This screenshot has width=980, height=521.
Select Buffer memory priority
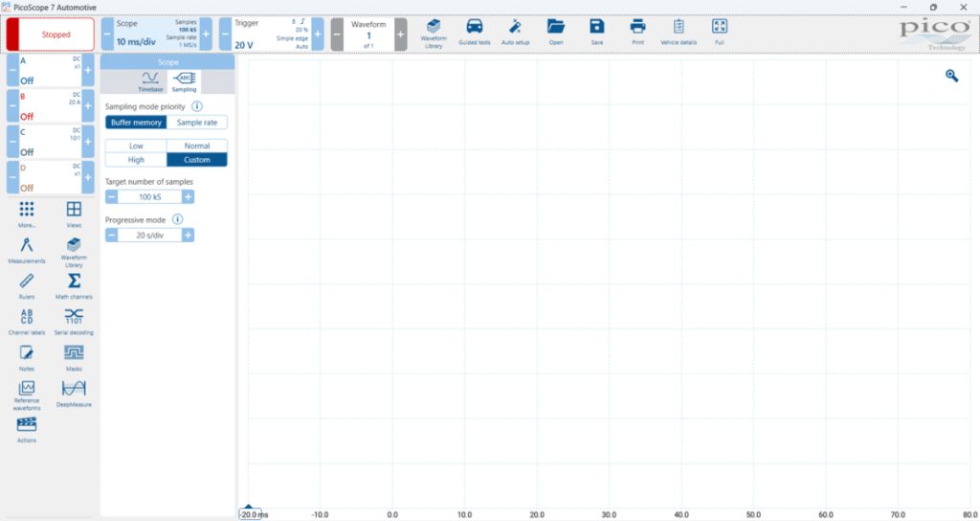click(x=136, y=123)
